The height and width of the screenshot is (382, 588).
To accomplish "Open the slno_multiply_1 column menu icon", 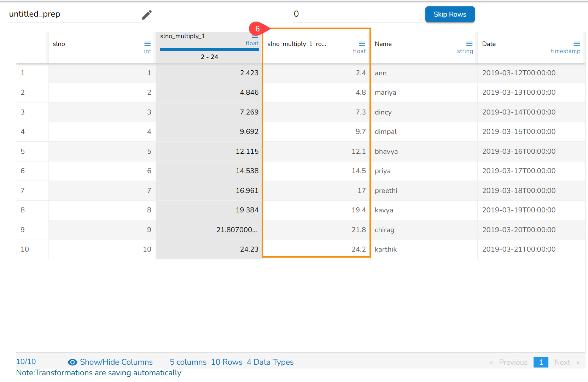I will pos(255,36).
